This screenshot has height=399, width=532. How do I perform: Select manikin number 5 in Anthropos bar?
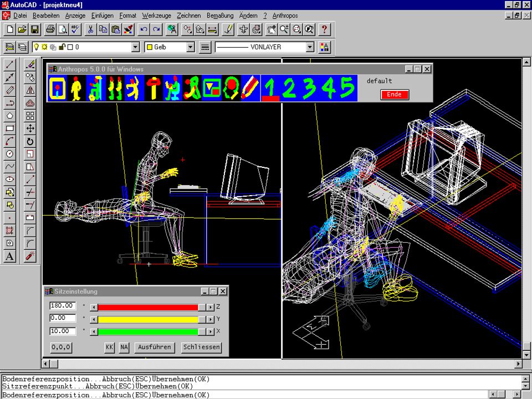pos(347,88)
